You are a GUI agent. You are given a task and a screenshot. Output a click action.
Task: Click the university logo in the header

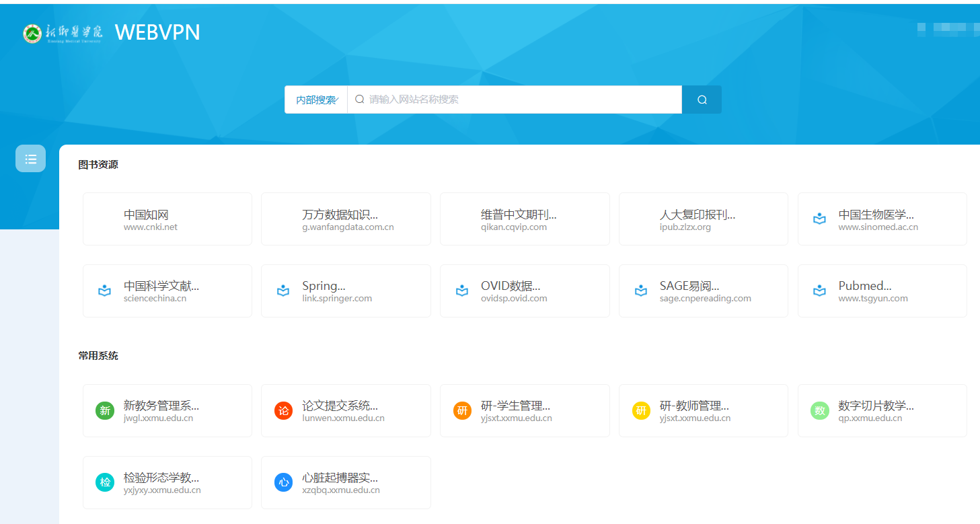(x=63, y=33)
